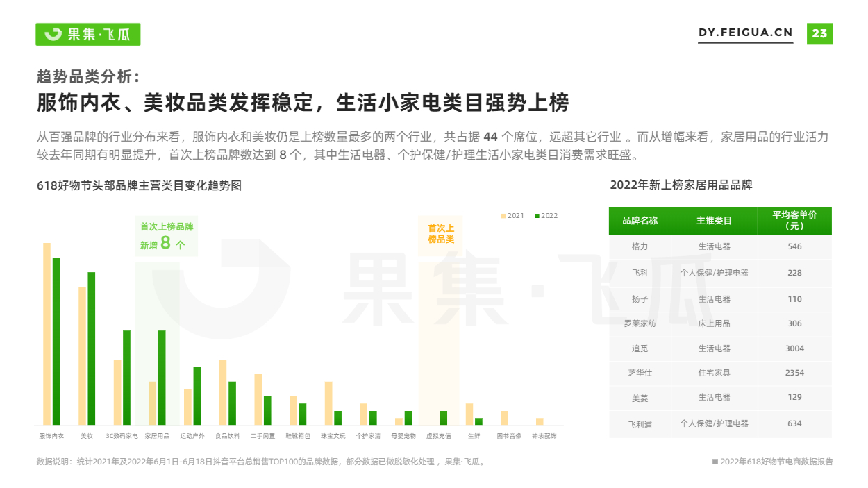Click the 家居用品 axis label

pyautogui.click(x=157, y=436)
